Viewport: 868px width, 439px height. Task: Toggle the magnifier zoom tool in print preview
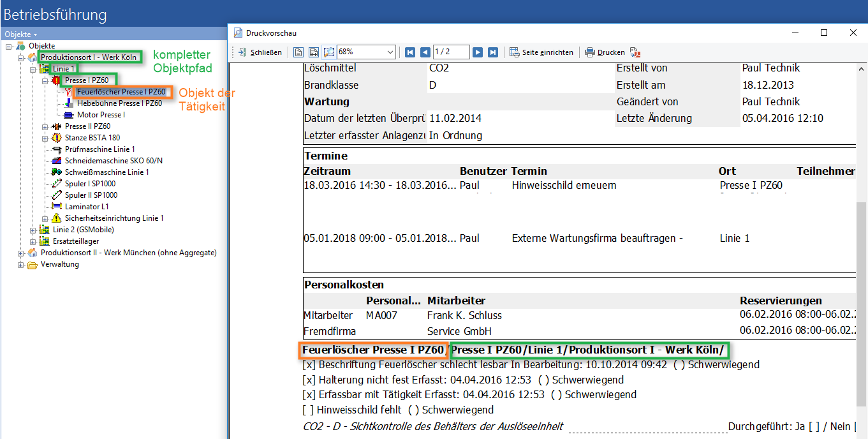[328, 52]
